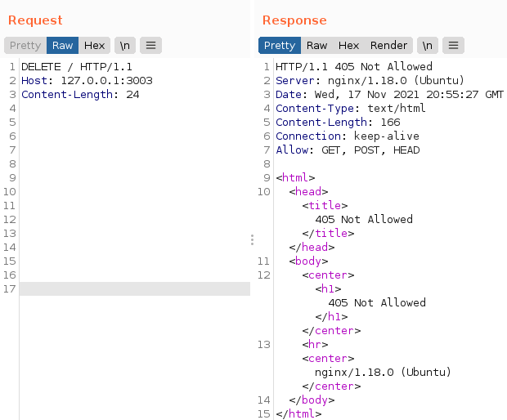Image resolution: width=507 pixels, height=420 pixels.
Task: Toggle non-printable characters (\n) in the Response panel
Action: [x=428, y=46]
